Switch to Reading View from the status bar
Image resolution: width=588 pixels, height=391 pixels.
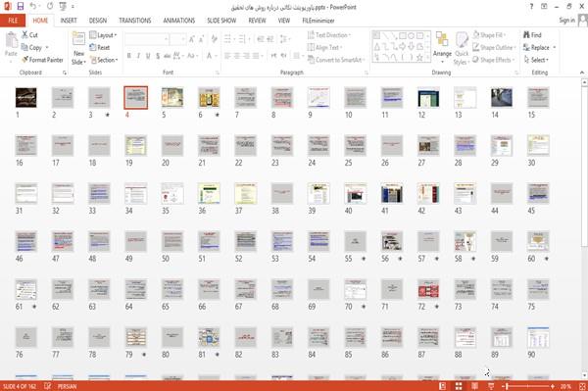tap(474, 386)
